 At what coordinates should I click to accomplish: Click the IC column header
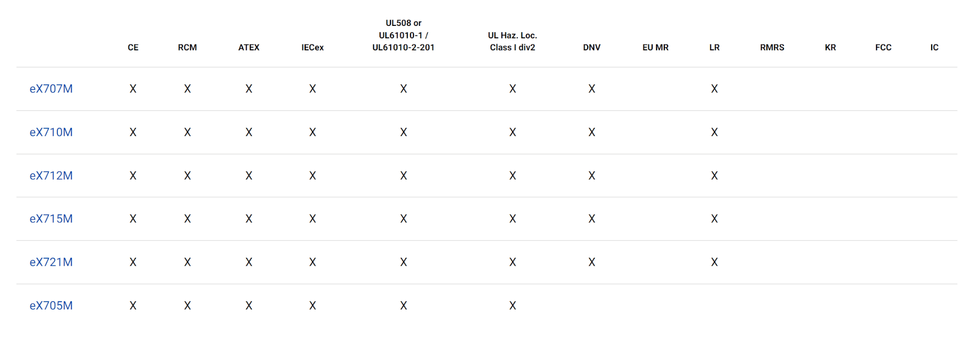934,47
